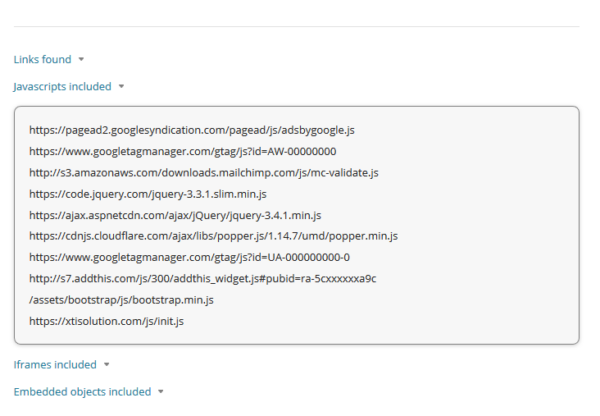Select the addthis_widget.js URL
The height and width of the screenshot is (416, 600).
pos(202,279)
